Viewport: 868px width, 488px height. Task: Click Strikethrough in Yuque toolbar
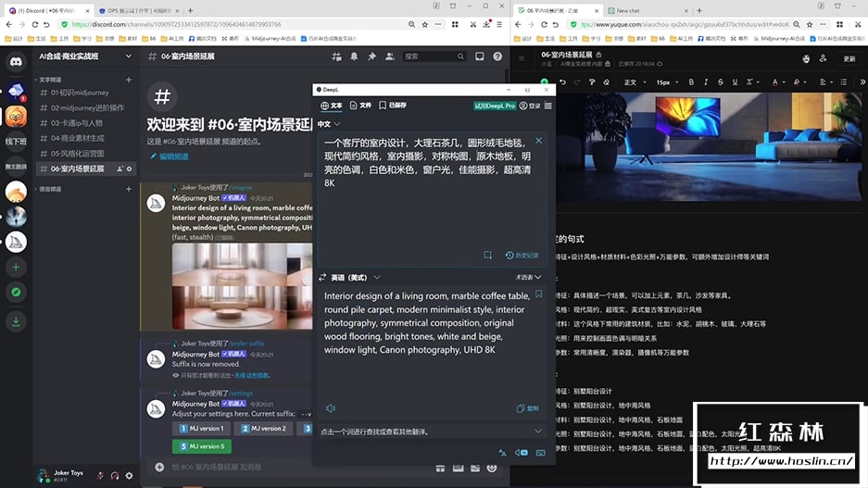pos(720,81)
